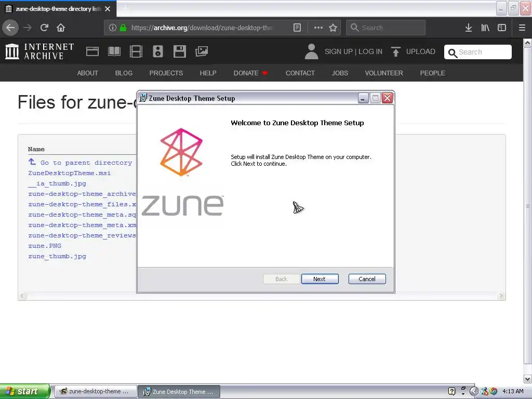Open zune-desktop-theme_archive file link
Viewport: 532px width, 399px height.
click(82, 194)
